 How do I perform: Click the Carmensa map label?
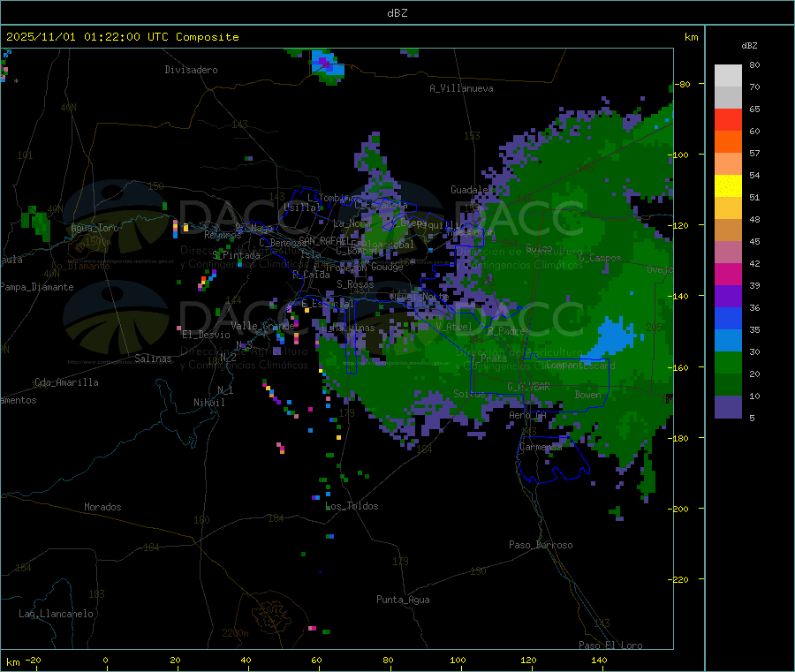541,447
